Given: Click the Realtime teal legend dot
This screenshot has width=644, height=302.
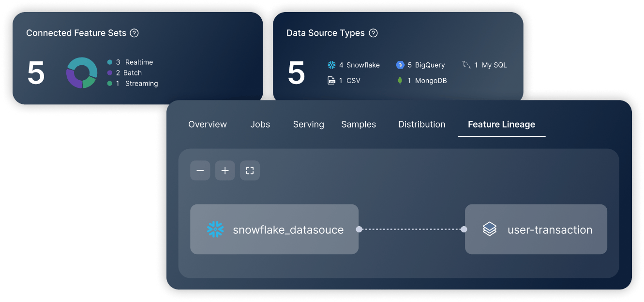Looking at the screenshot, I should (x=110, y=62).
